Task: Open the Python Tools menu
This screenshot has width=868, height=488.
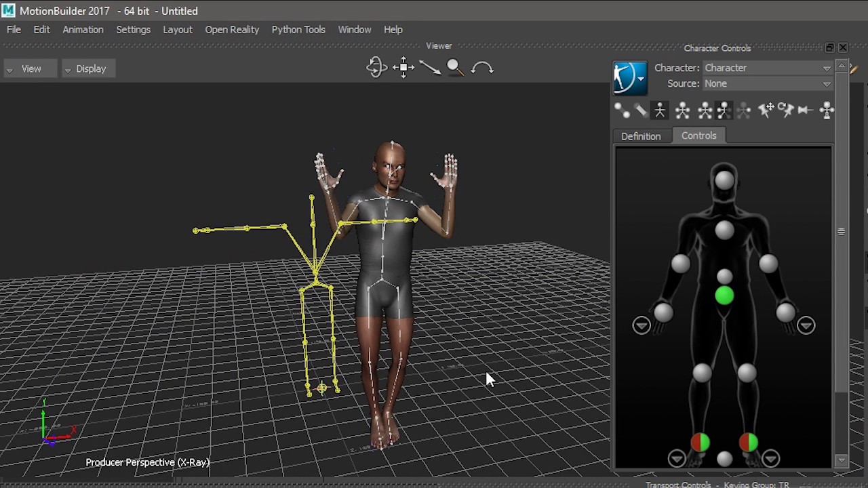Action: 298,30
